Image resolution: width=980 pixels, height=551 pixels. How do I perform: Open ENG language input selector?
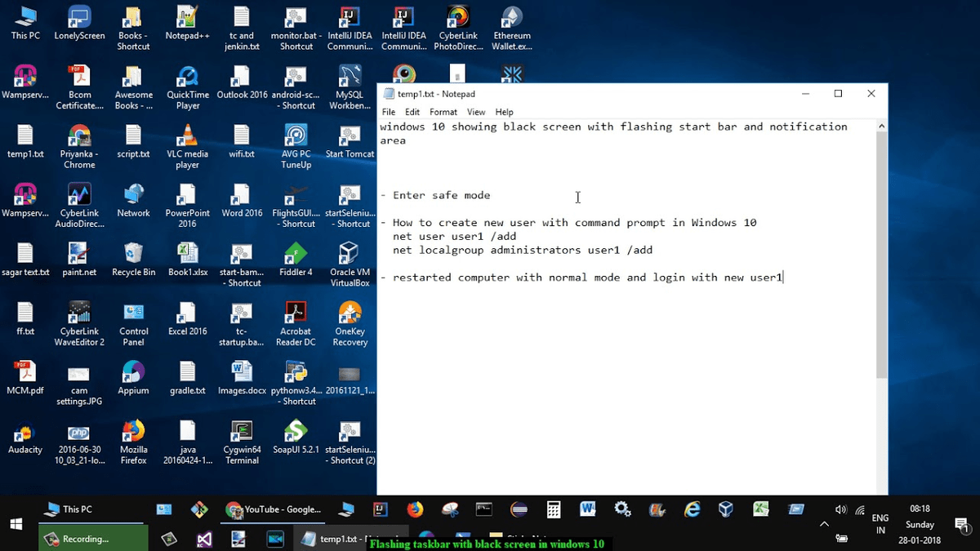pyautogui.click(x=880, y=523)
